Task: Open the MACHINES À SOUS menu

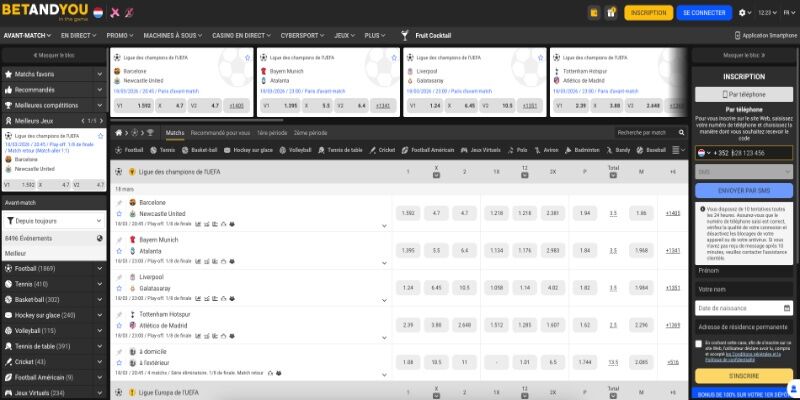Action: 172,36
